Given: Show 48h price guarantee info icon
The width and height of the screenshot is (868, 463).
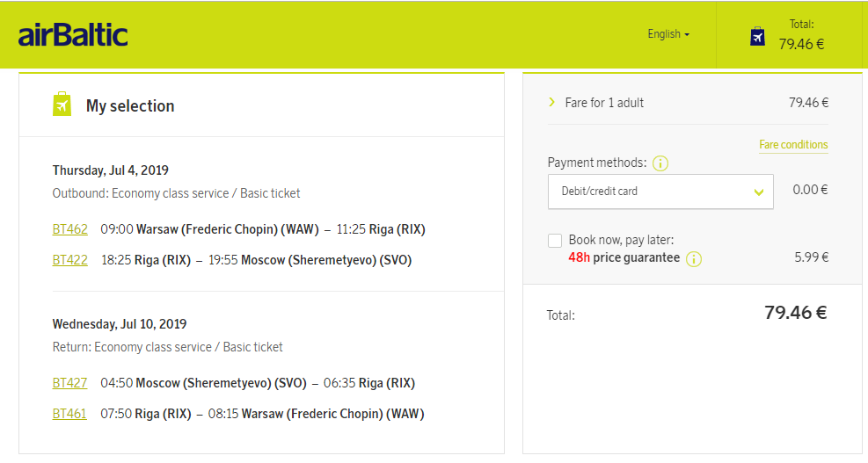Looking at the screenshot, I should [x=694, y=259].
